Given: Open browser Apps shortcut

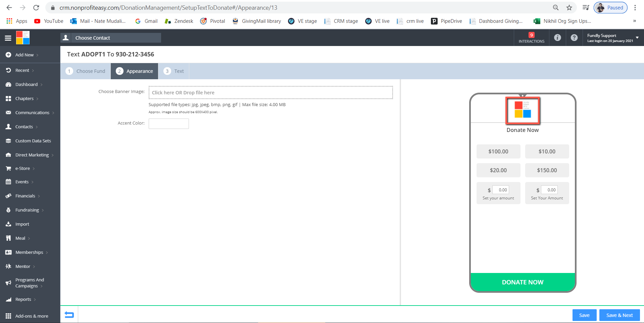Looking at the screenshot, I should [x=17, y=21].
